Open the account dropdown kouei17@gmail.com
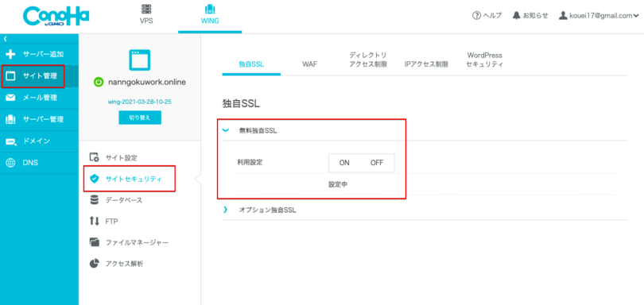This screenshot has height=305, width=644. tap(599, 16)
